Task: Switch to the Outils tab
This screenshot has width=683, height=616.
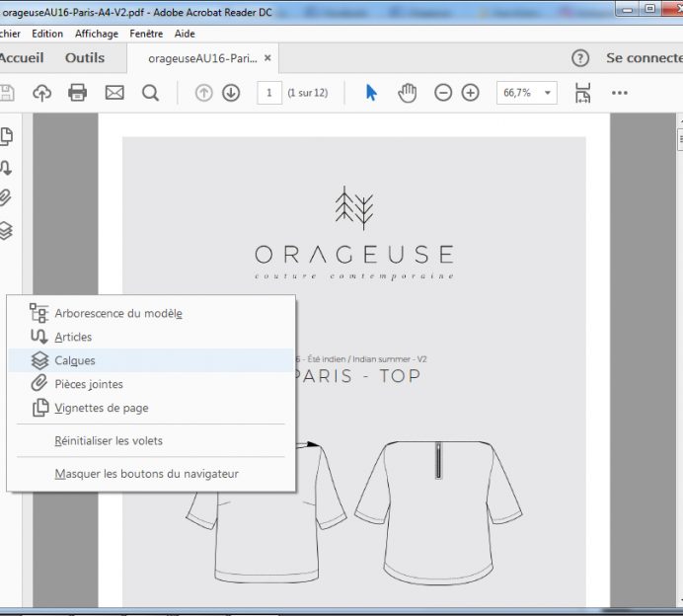Action: [85, 58]
